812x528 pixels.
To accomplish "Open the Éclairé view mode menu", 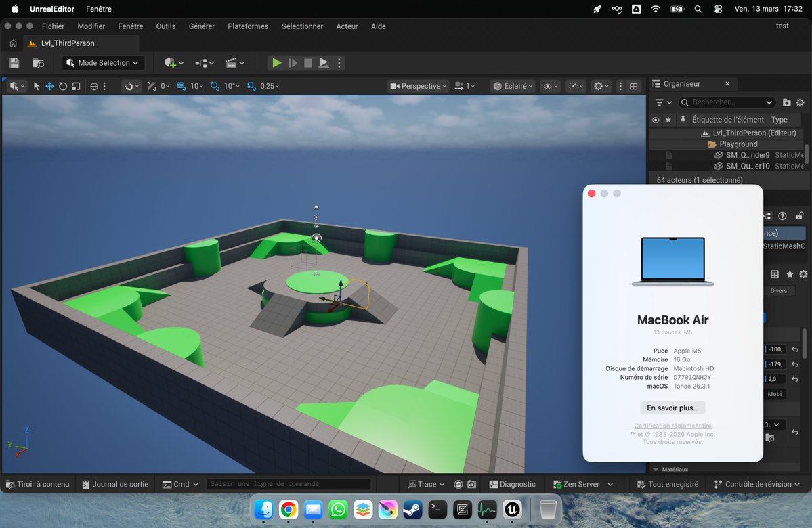I will click(513, 86).
